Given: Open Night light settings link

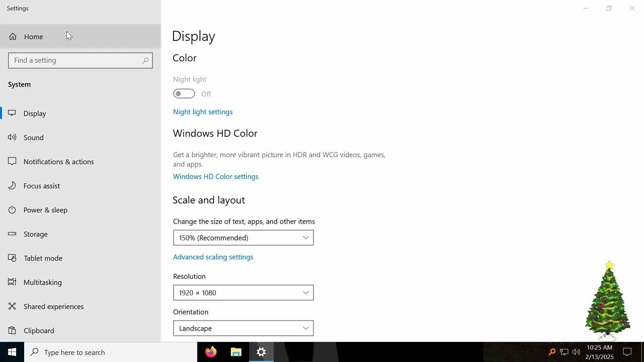Looking at the screenshot, I should click(x=203, y=112).
